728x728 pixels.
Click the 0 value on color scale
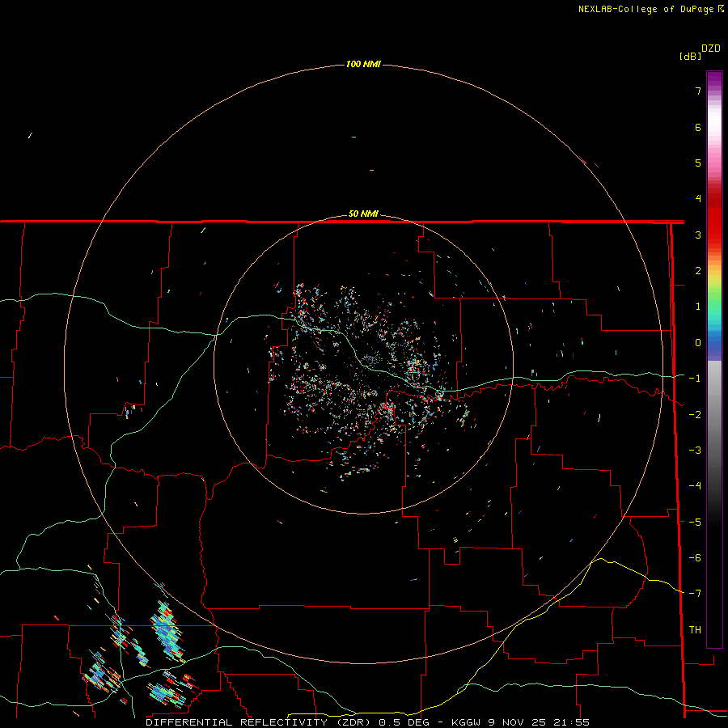point(698,343)
